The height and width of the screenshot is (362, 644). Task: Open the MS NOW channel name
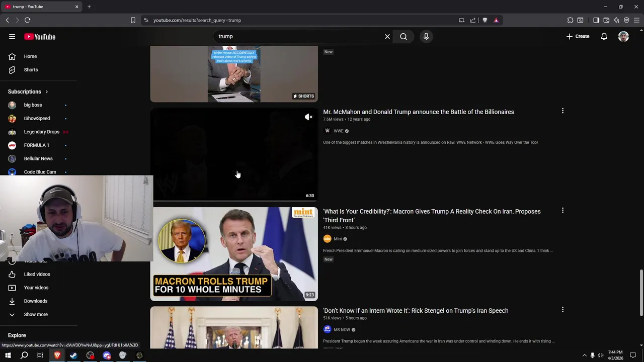pos(342,330)
